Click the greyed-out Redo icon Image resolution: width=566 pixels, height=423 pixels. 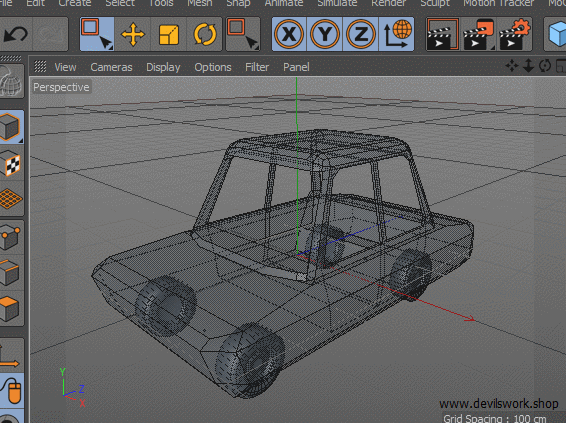pyautogui.click(x=50, y=34)
